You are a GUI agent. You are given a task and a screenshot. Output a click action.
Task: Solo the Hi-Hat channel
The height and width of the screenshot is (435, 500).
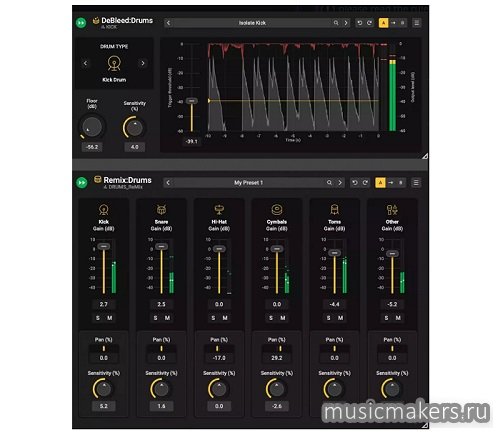pyautogui.click(x=213, y=318)
